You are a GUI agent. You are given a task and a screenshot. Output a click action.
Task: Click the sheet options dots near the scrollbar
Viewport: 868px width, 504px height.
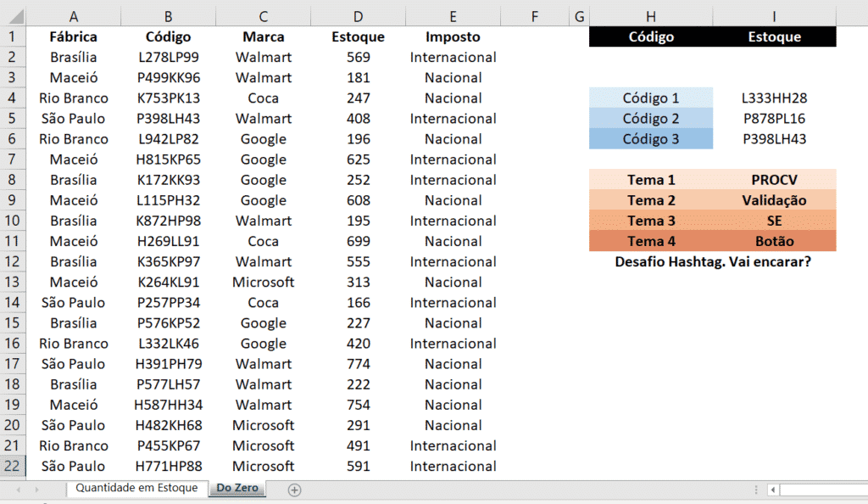(754, 490)
